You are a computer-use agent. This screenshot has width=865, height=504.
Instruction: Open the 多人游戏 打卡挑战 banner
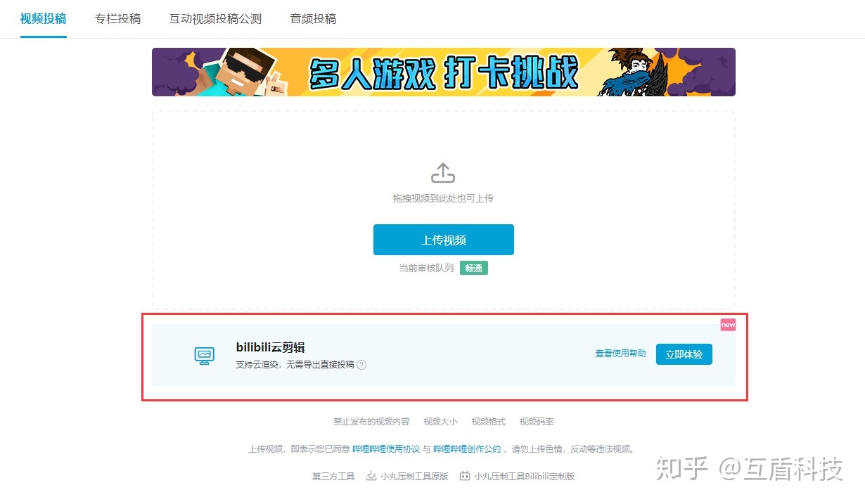pyautogui.click(x=444, y=72)
